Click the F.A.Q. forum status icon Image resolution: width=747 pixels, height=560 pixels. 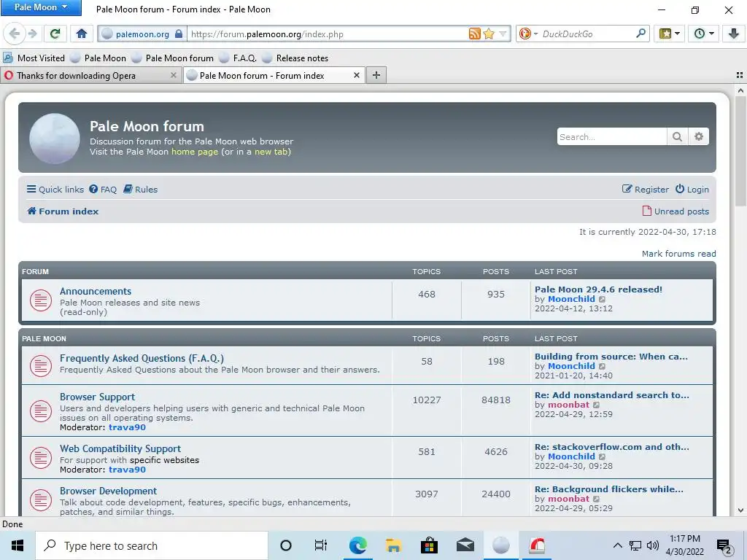(x=41, y=366)
